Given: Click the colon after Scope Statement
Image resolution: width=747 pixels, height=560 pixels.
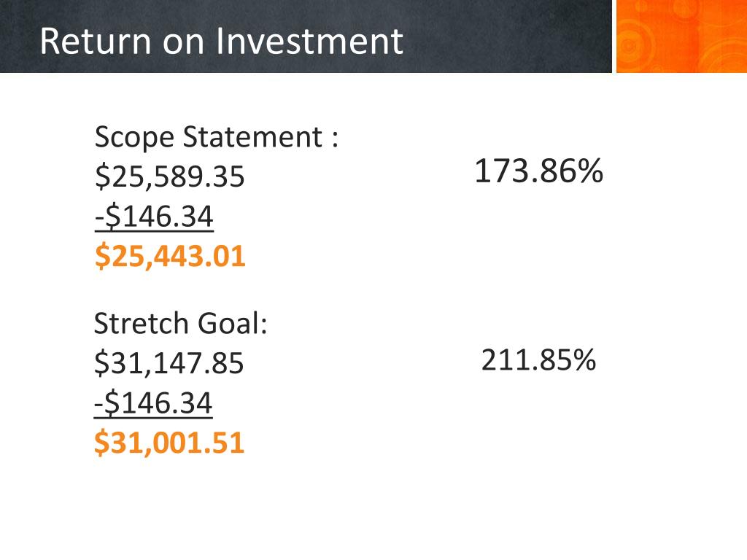Looking at the screenshot, I should (x=335, y=139).
